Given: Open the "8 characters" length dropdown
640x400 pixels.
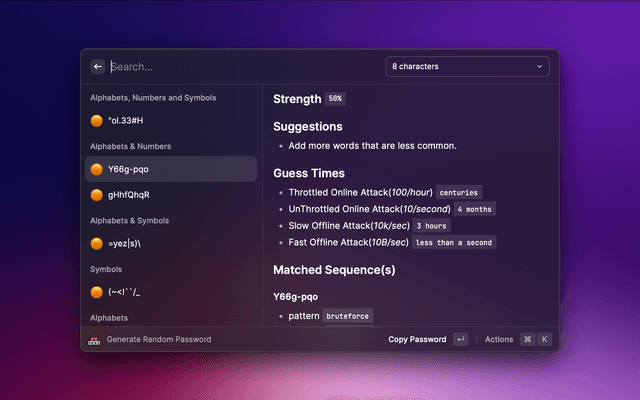Looking at the screenshot, I should click(x=467, y=67).
